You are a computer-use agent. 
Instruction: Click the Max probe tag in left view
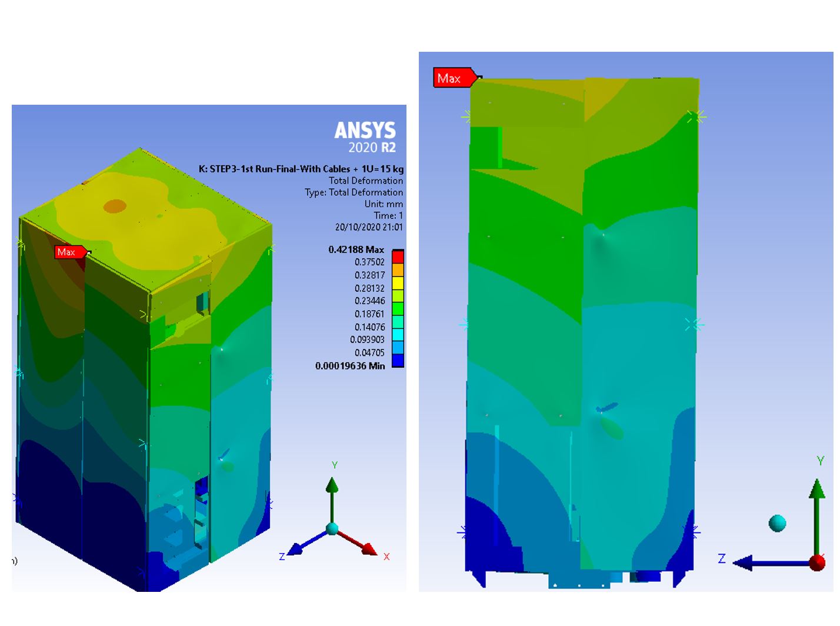pos(71,252)
